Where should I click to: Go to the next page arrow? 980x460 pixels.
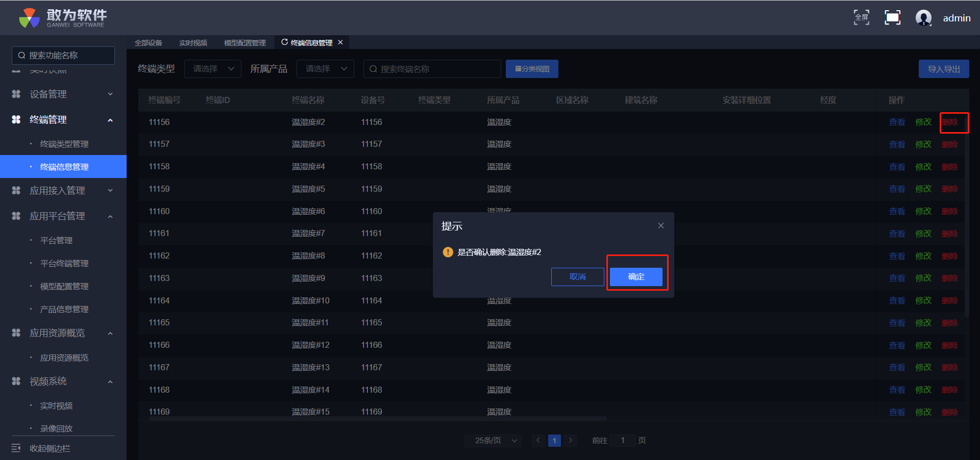pos(571,440)
